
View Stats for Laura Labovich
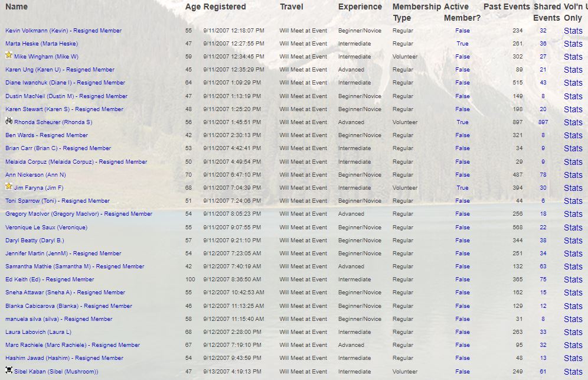click(x=573, y=332)
